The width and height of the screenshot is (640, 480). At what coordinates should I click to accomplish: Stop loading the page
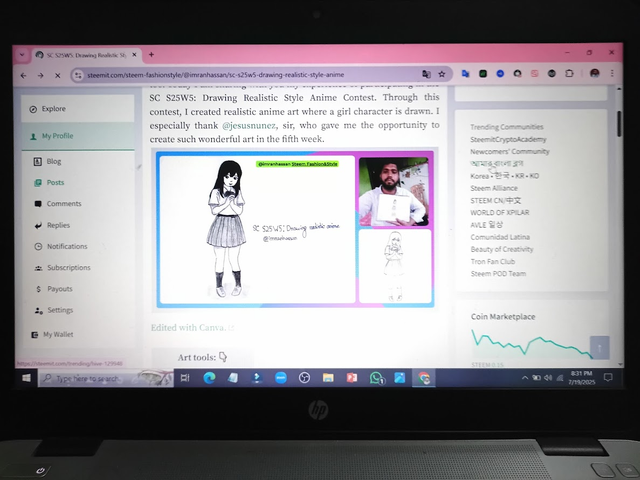pyautogui.click(x=58, y=76)
